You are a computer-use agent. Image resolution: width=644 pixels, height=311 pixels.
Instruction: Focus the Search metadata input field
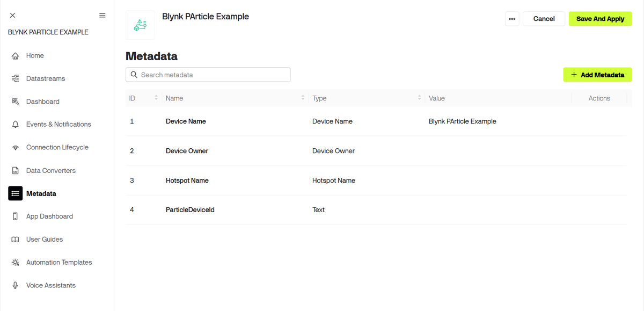click(x=208, y=75)
